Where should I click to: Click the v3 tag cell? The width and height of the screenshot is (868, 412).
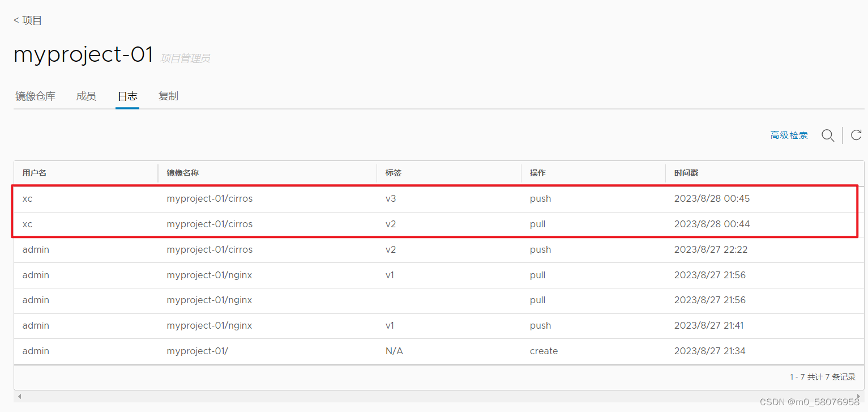tap(391, 199)
